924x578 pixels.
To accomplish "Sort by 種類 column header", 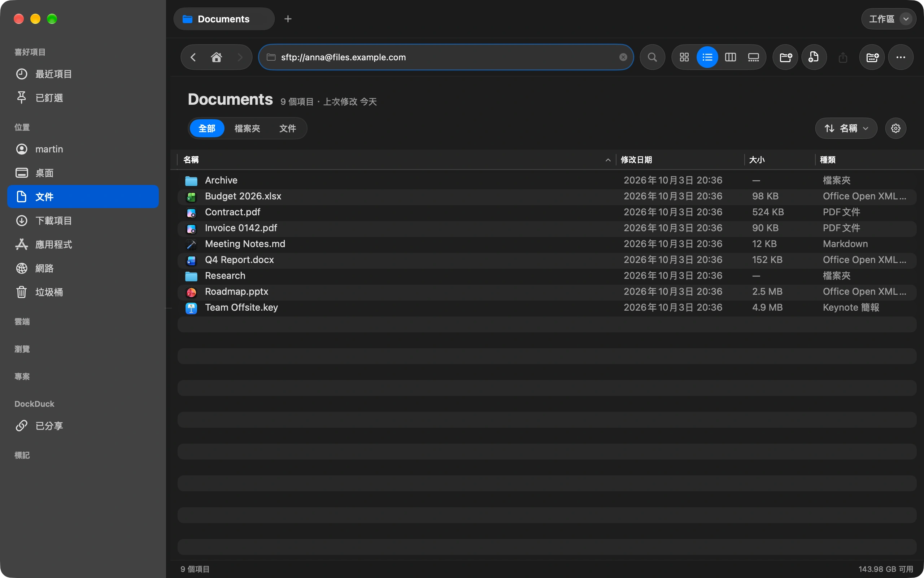I will pos(867,160).
